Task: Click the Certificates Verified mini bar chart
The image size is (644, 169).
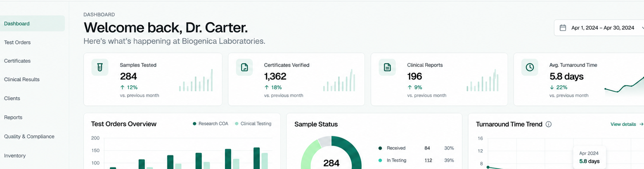Action: (339, 80)
